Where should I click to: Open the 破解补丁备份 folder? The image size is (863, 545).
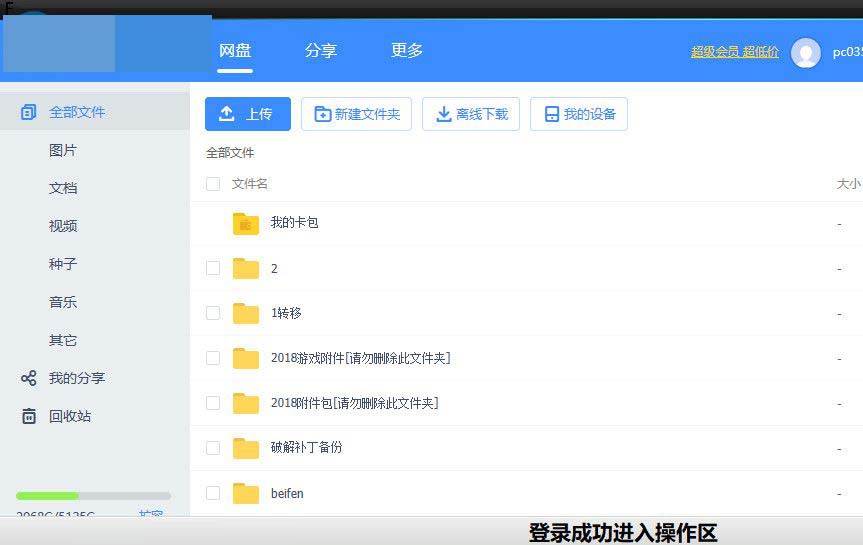pyautogui.click(x=306, y=447)
